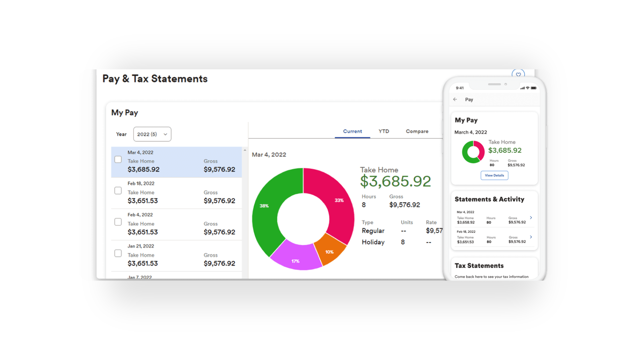Click the orange 10% chart segment

tap(329, 252)
